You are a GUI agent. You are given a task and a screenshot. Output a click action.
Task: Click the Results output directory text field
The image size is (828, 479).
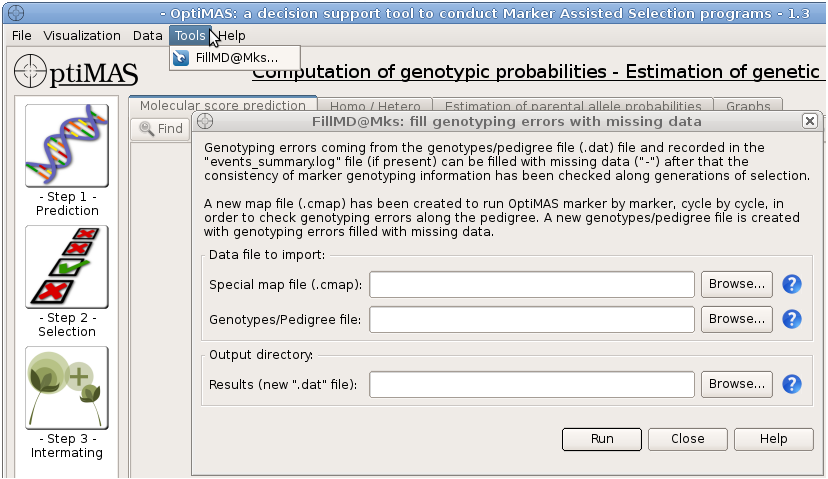(x=532, y=384)
